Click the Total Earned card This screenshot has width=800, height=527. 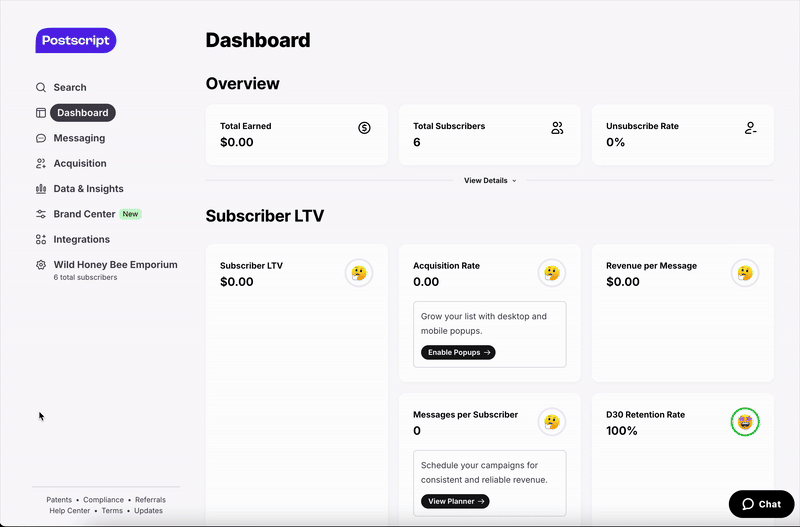[297, 135]
